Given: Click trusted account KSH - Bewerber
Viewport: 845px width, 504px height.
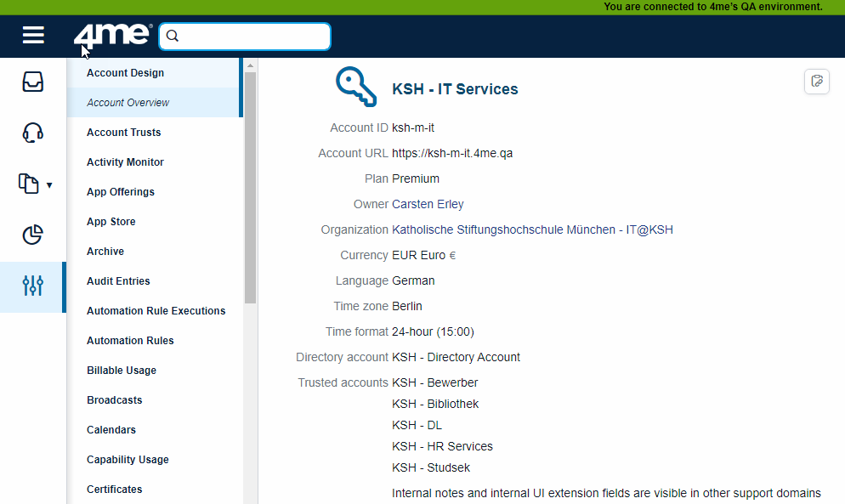Looking at the screenshot, I should point(435,382).
